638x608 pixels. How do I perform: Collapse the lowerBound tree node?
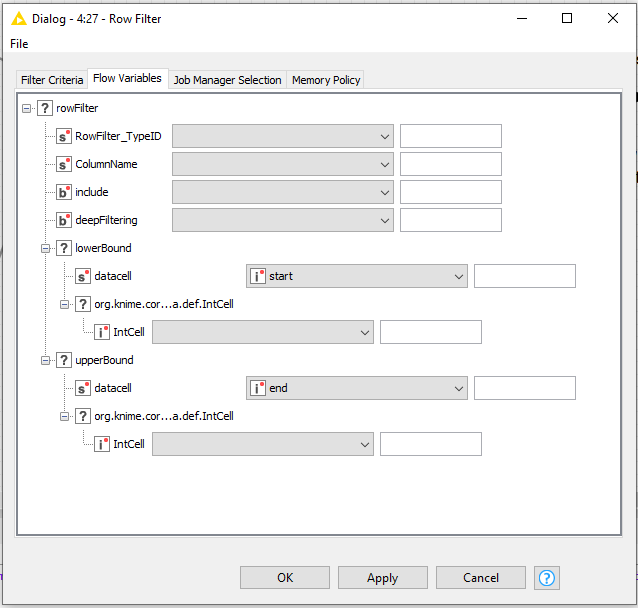(x=46, y=248)
